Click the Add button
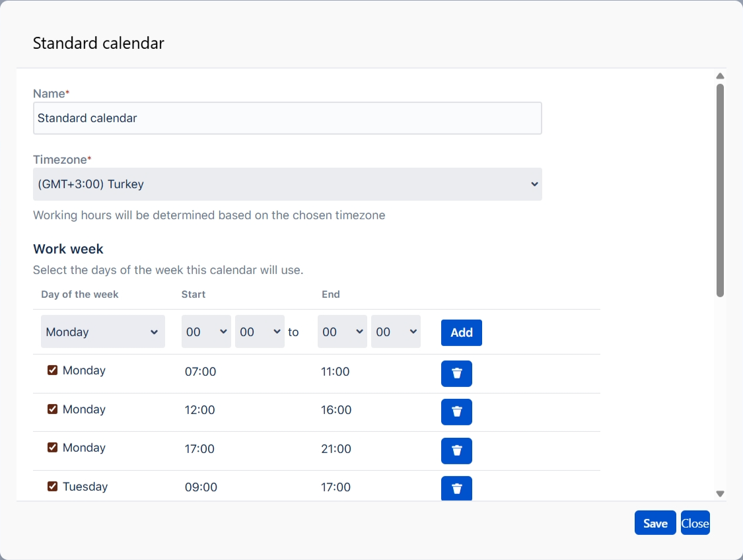 461,333
